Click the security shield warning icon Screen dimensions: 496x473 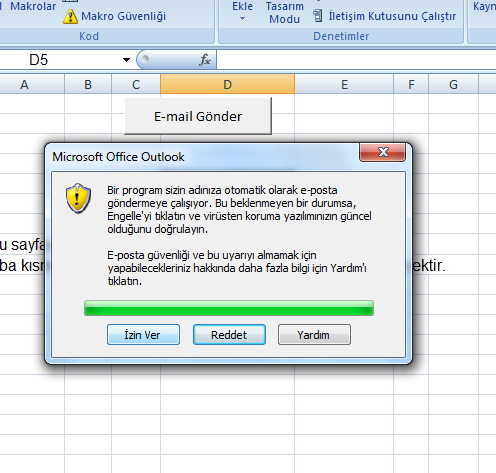pyautogui.click(x=78, y=198)
